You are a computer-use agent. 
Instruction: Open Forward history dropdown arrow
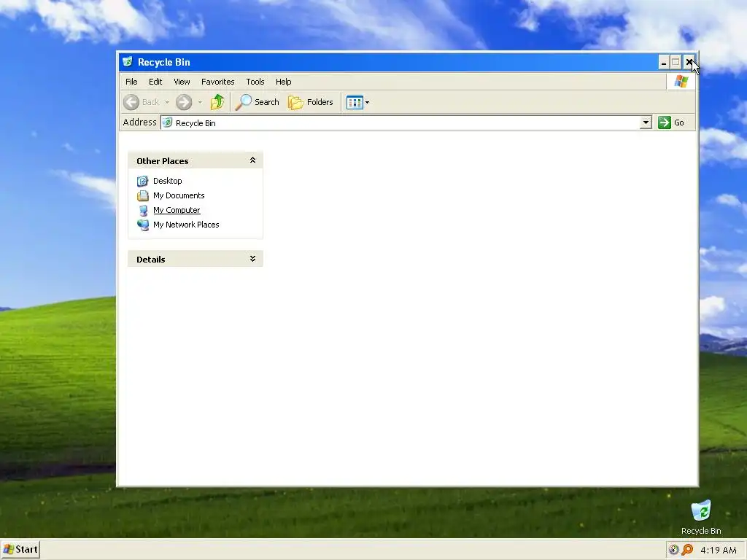pos(200,102)
